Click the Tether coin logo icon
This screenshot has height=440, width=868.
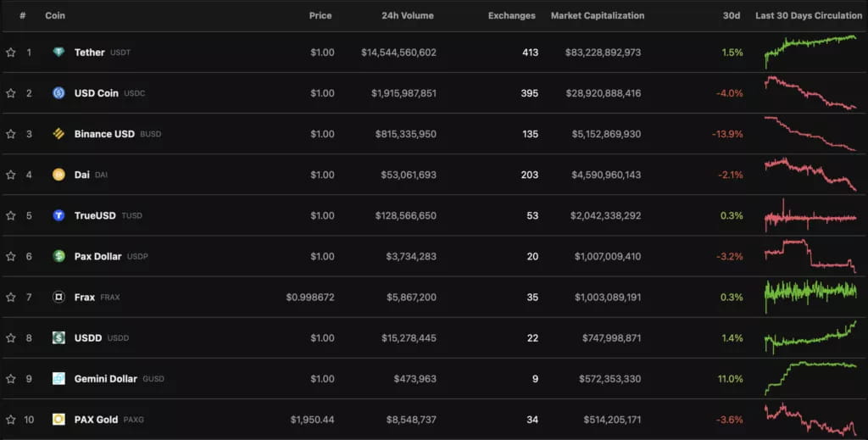[58, 53]
